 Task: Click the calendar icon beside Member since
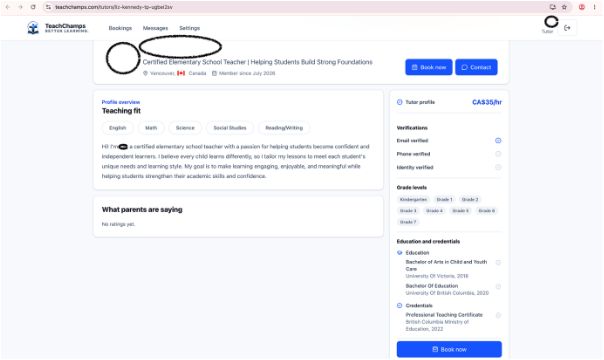pyautogui.click(x=214, y=73)
